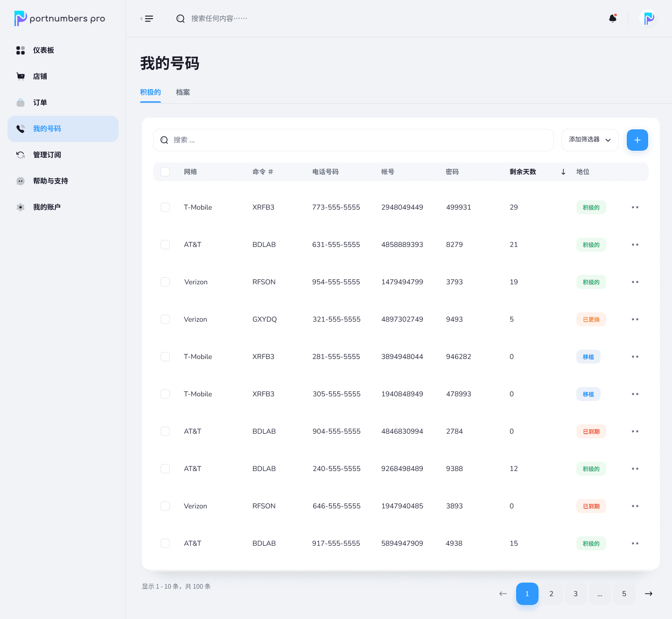Go to page 2

[x=552, y=594]
